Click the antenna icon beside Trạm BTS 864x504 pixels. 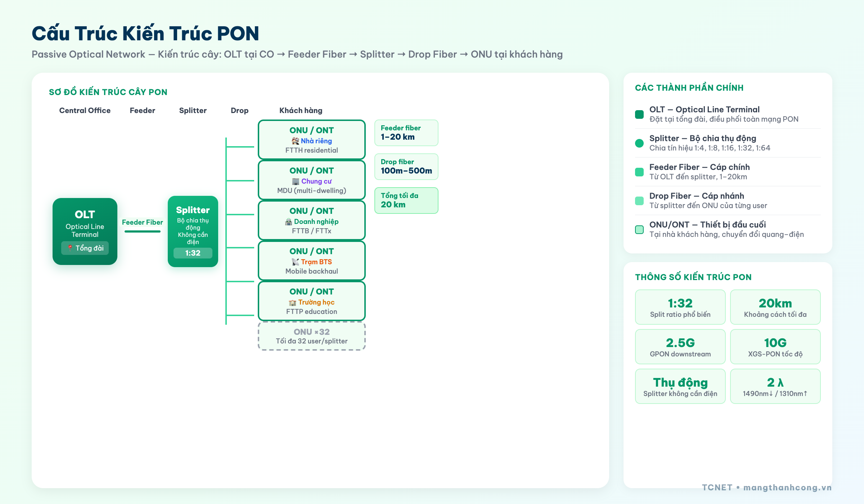coord(295,262)
